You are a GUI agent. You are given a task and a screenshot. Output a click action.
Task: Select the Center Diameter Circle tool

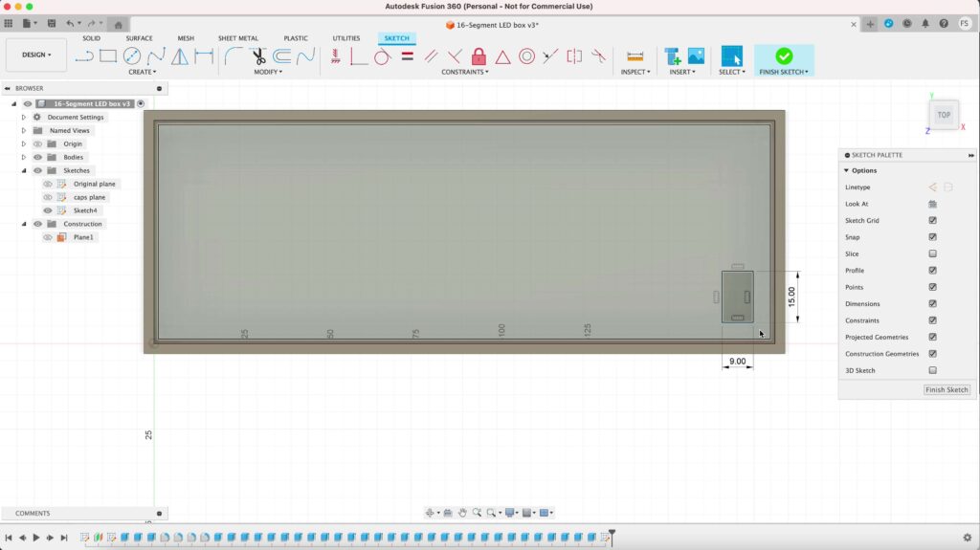click(132, 56)
